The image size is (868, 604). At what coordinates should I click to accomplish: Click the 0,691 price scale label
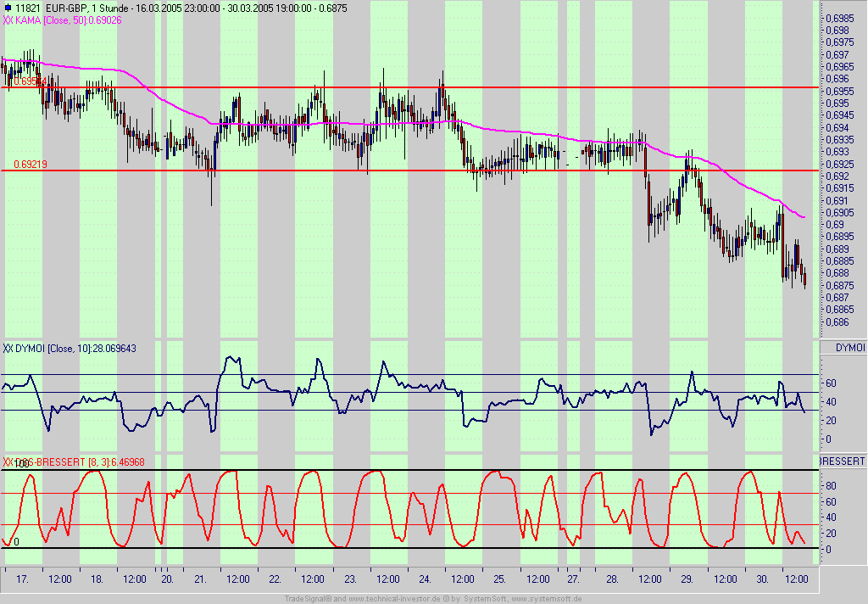(837, 200)
